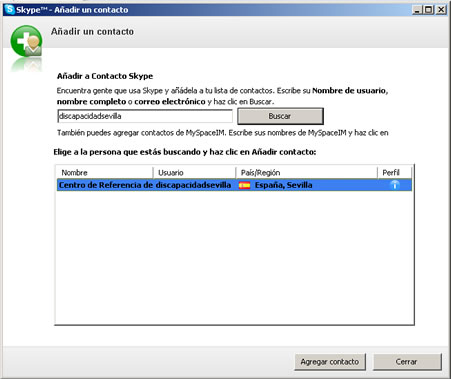
Task: Click the discapacidadsevilla username cell
Action: tap(193, 185)
